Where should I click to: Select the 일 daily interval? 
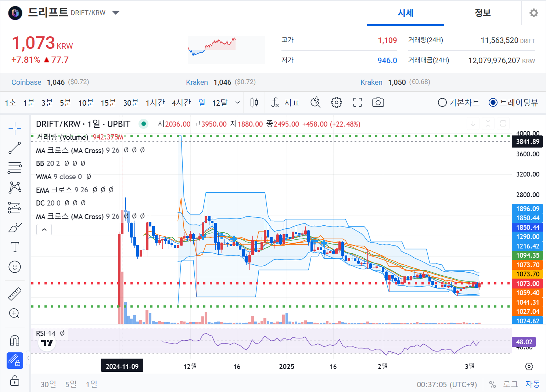(202, 102)
